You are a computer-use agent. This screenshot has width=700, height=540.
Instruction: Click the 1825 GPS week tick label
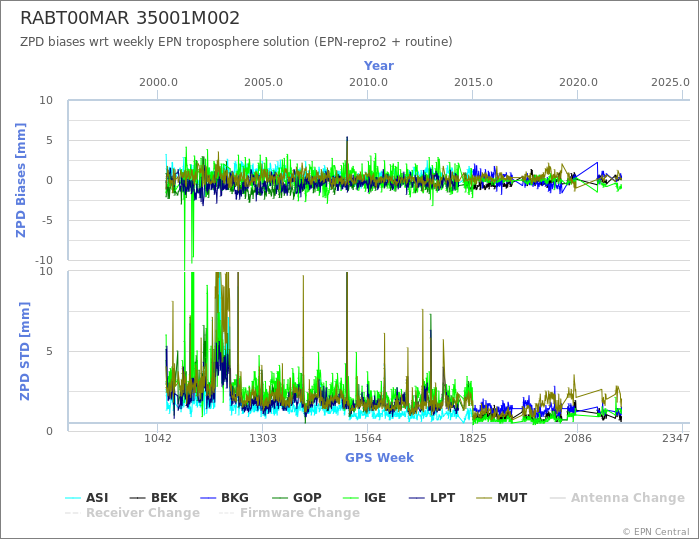tap(473, 438)
